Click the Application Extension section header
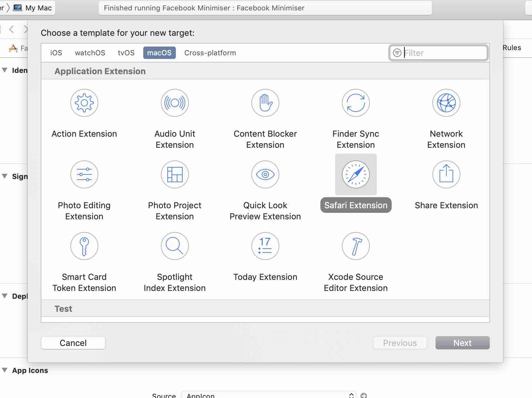This screenshot has width=532, height=398. coord(100,71)
